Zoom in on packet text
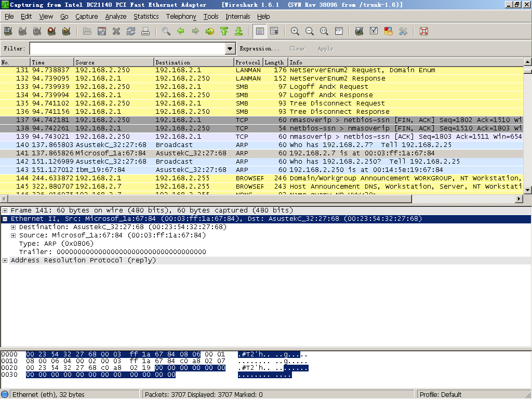Viewport: 532px width, 399px height. pos(295,32)
